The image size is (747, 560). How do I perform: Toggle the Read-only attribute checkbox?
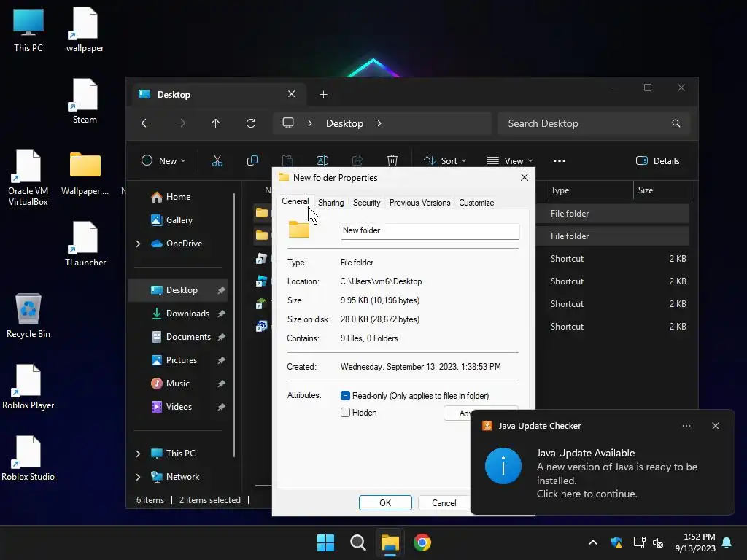pyautogui.click(x=345, y=396)
